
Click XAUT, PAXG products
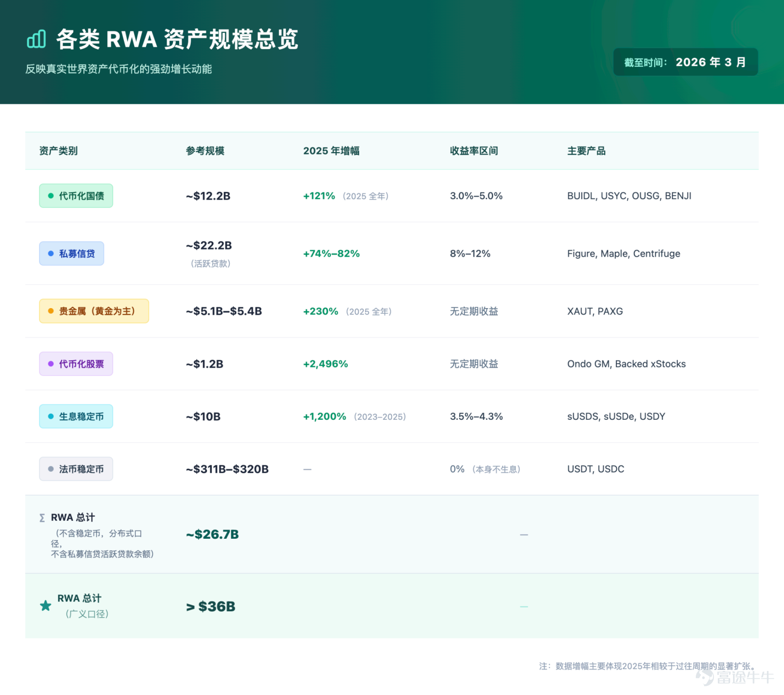tap(595, 311)
